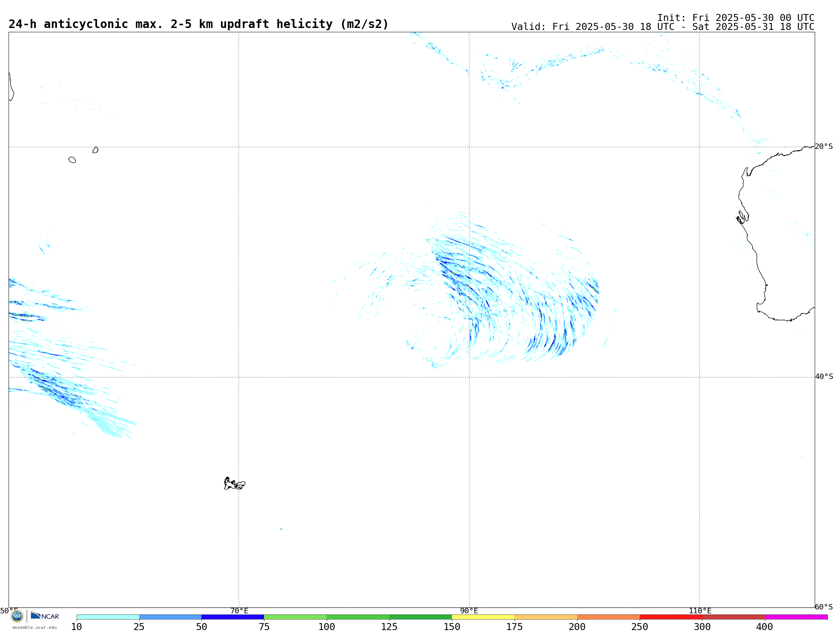
Task: Click the Kerguelen island outline near 70°E
Action: click(x=234, y=484)
